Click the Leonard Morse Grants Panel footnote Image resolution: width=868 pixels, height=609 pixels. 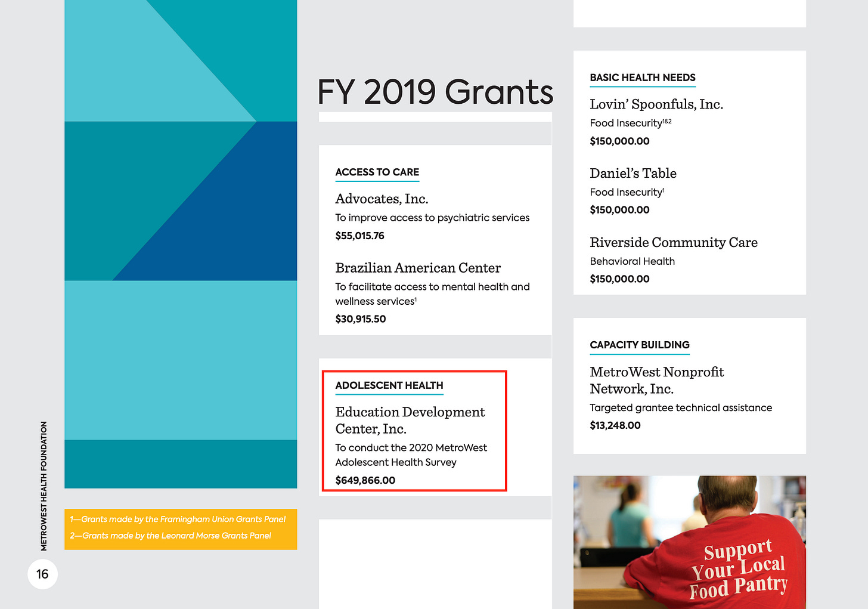(170, 536)
